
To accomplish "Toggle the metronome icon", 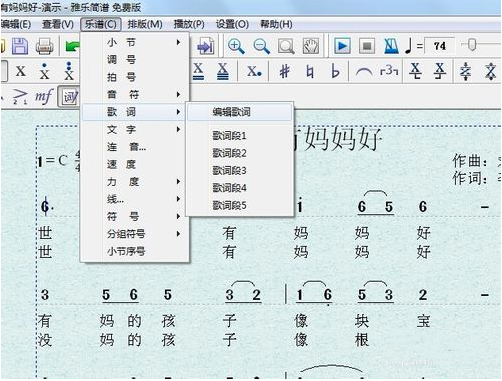I will [x=391, y=46].
